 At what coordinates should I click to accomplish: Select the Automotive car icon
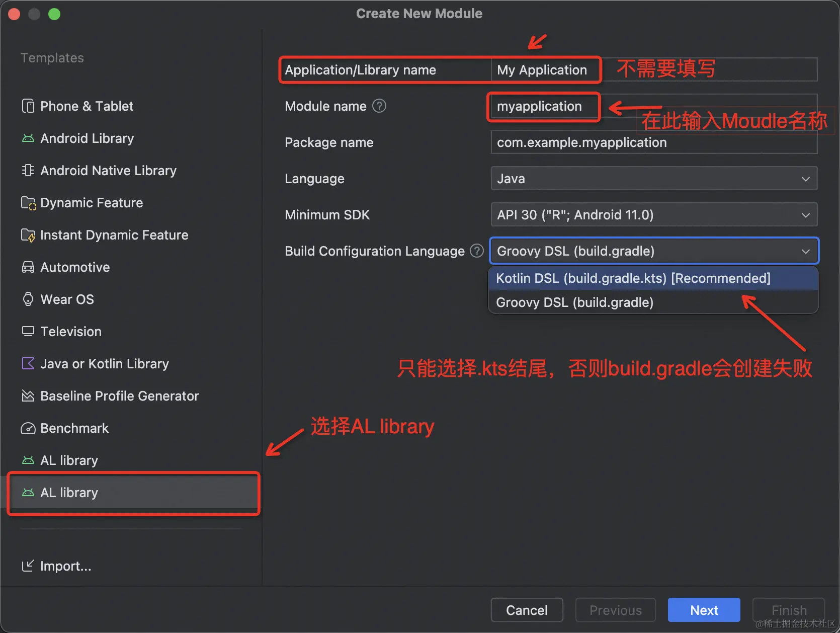[x=28, y=267]
